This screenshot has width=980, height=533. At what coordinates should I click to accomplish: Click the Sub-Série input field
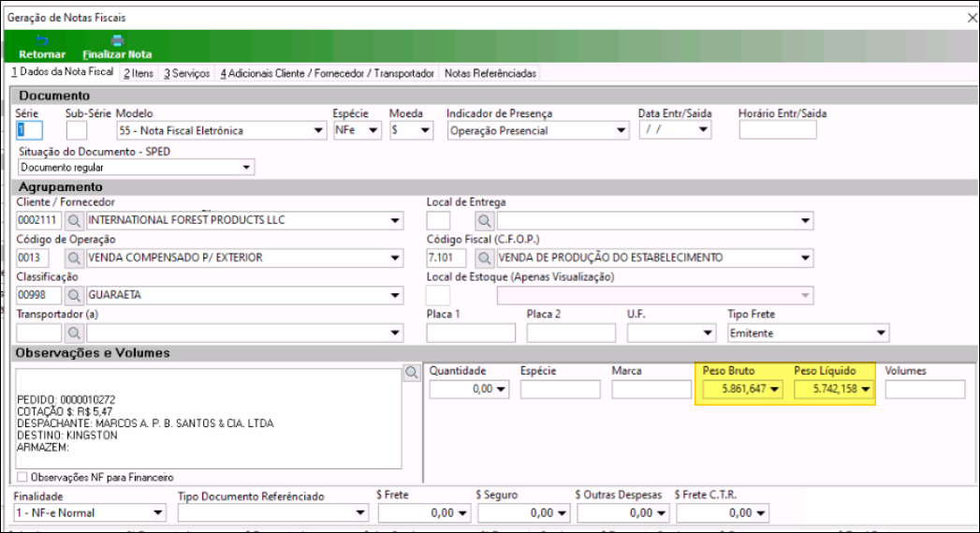point(76,130)
